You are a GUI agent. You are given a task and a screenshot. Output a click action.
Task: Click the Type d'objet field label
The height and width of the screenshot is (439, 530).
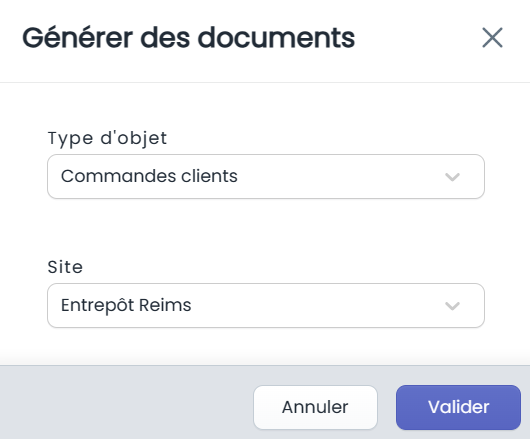107,138
